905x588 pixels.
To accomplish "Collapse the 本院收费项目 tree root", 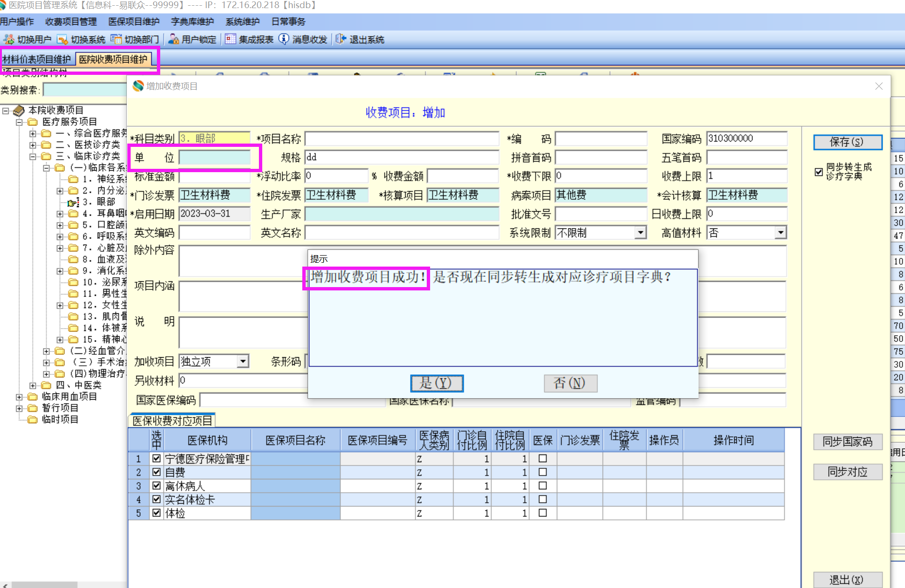I will pyautogui.click(x=6, y=111).
